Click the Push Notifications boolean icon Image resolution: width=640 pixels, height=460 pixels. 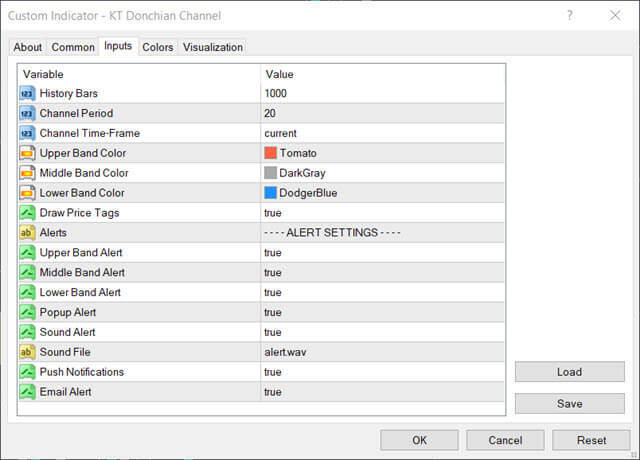[27, 372]
